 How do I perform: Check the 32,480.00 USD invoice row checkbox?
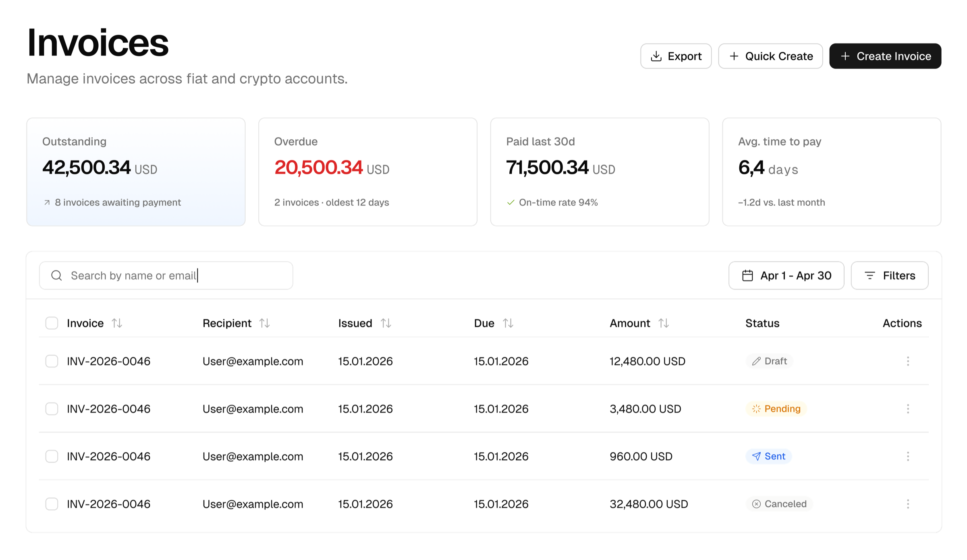pyautogui.click(x=52, y=504)
